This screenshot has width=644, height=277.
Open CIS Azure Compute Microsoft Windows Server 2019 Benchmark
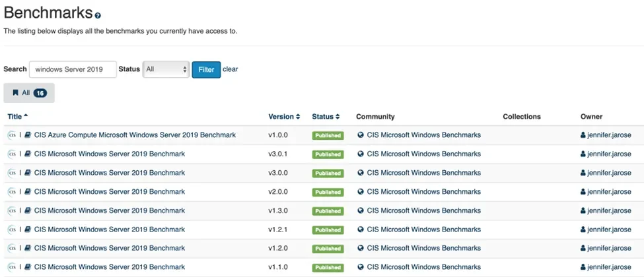(x=135, y=135)
